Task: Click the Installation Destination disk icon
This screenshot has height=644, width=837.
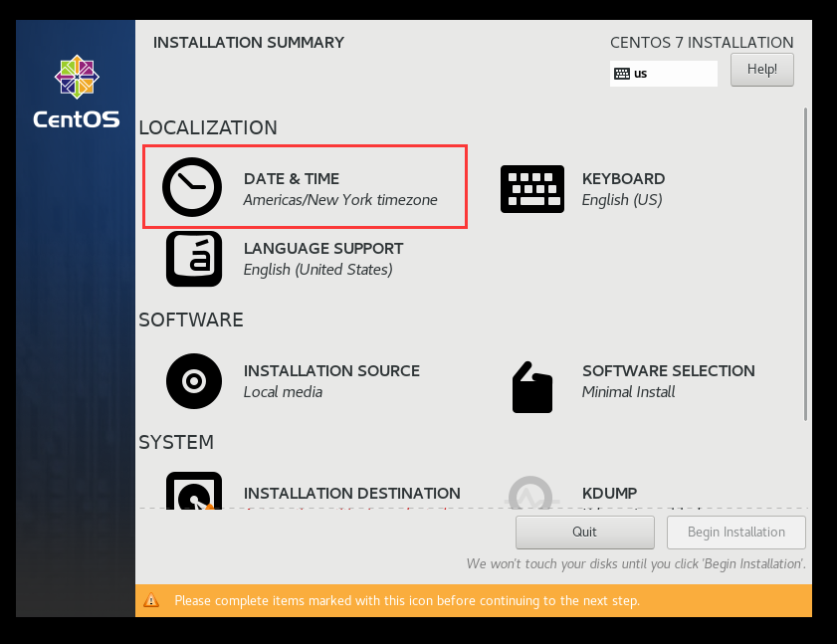Action: click(x=194, y=490)
